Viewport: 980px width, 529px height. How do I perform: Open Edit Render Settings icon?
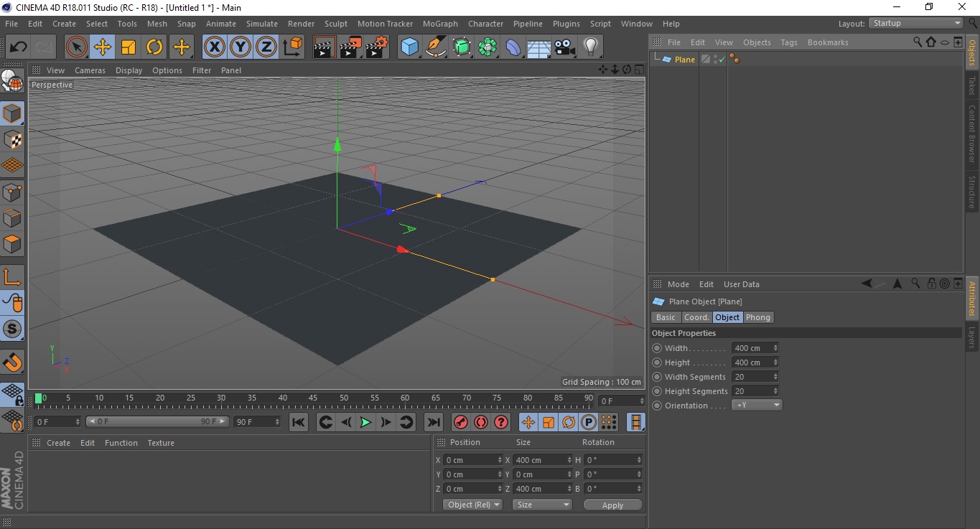tap(376, 47)
